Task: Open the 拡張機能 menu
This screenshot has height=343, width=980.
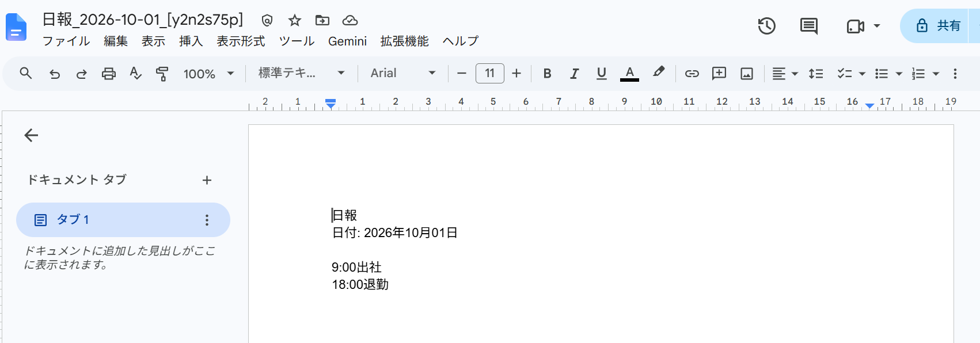Action: click(404, 41)
